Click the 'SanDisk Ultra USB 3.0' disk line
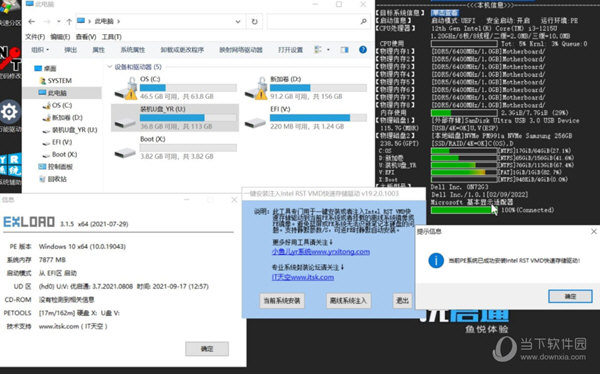The height and width of the screenshot is (374, 600). pos(505,121)
